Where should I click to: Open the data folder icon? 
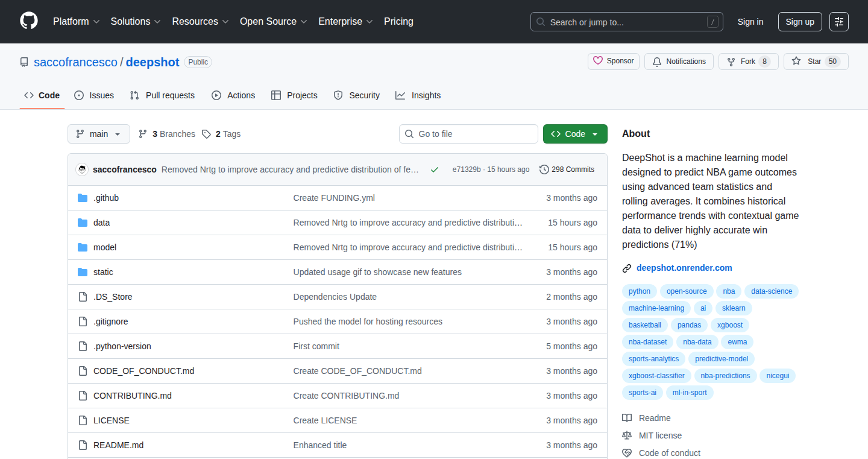coord(83,223)
